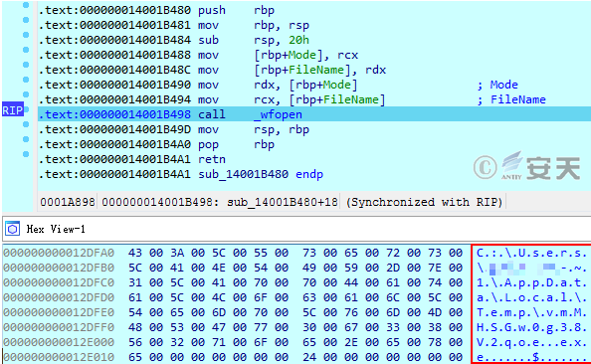Click the ASCII text C.:.\.U.s.e.r.s.
The image size is (591, 364).
coord(531,253)
